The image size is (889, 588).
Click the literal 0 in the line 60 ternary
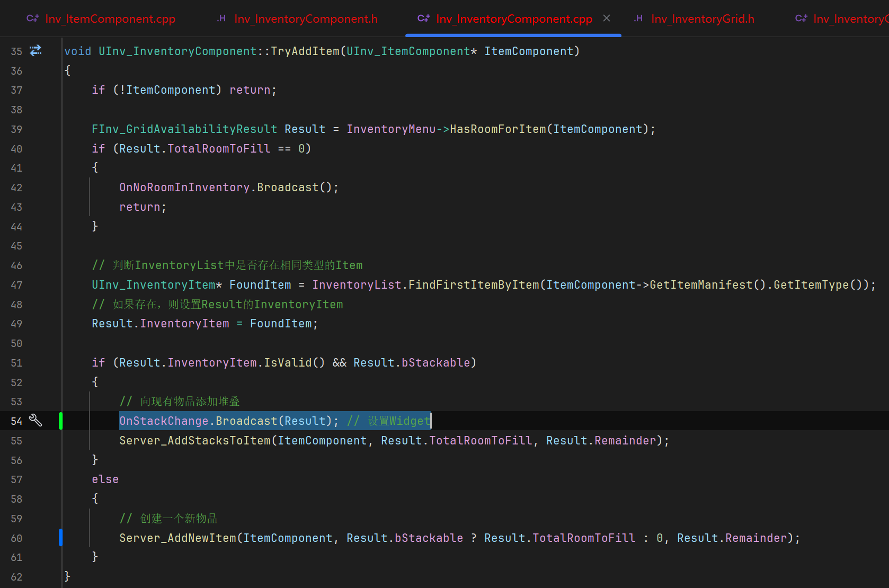(x=660, y=538)
